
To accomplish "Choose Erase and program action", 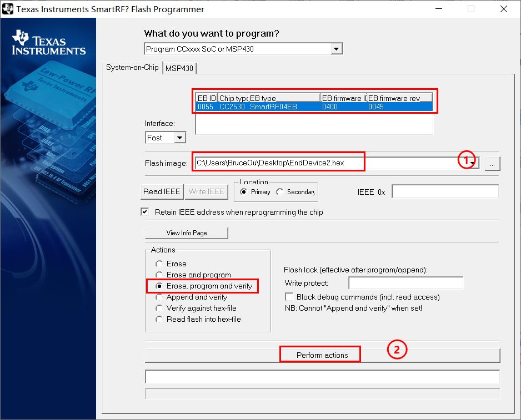I will (x=159, y=275).
